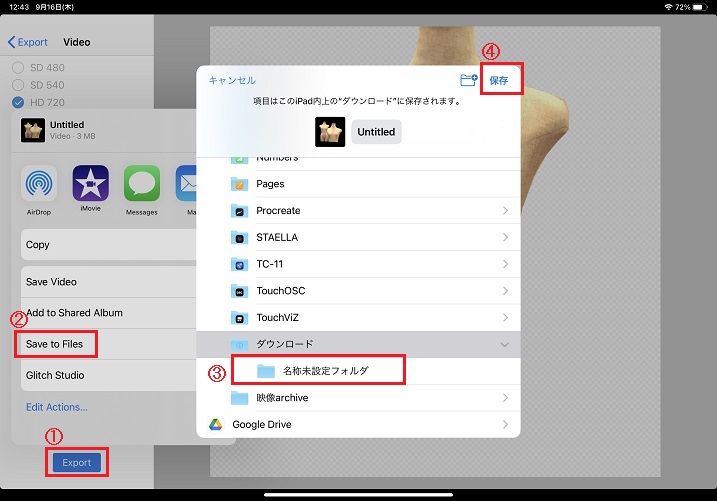The height and width of the screenshot is (501, 717).
Task: Tap the AirDrop share icon
Action: click(39, 185)
